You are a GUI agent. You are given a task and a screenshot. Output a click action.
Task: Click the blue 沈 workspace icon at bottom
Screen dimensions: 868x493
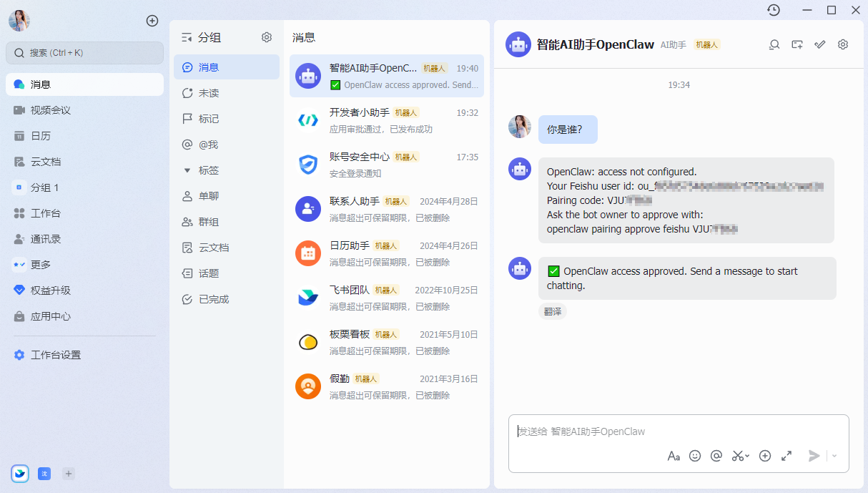pos(44,474)
